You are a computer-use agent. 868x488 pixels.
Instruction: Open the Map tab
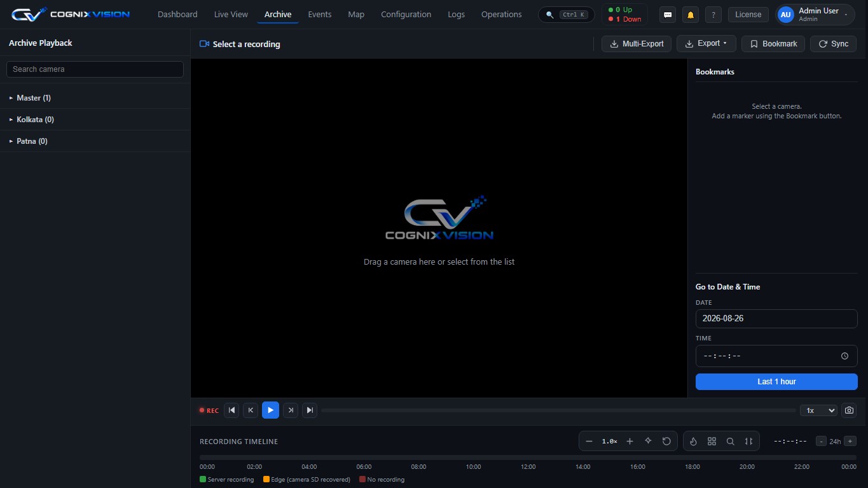[356, 15]
